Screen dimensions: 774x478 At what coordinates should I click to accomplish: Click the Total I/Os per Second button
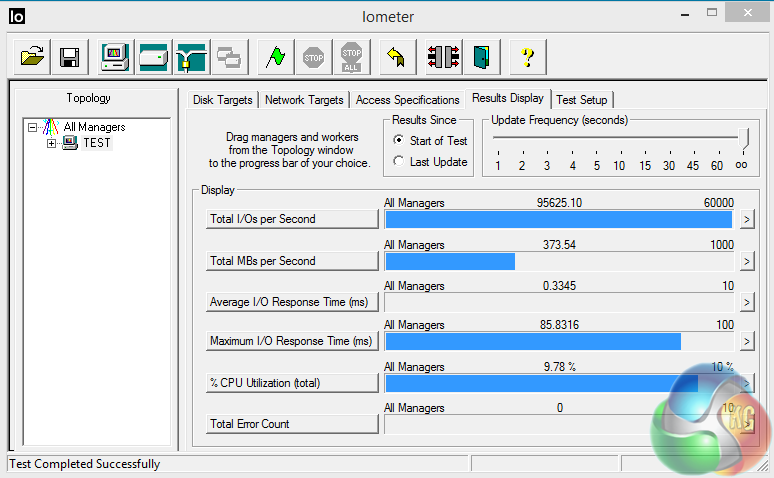(x=292, y=219)
